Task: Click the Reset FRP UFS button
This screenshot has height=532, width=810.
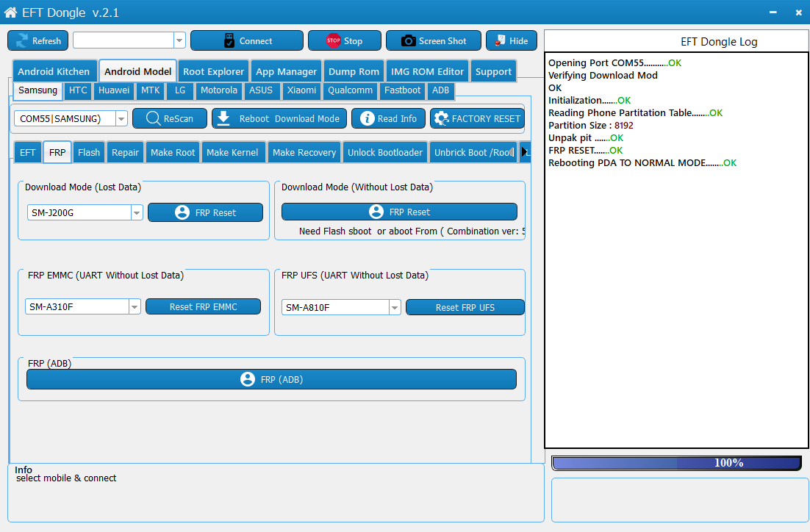Action: (x=465, y=307)
